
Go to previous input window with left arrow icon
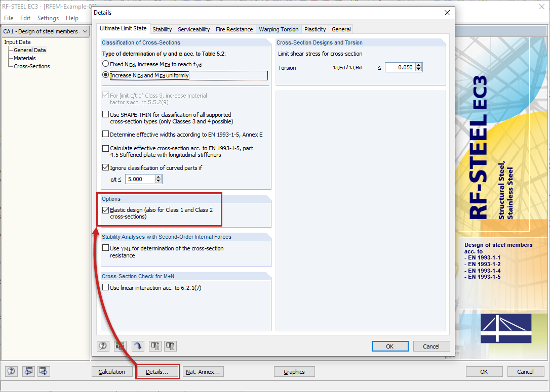click(28, 371)
